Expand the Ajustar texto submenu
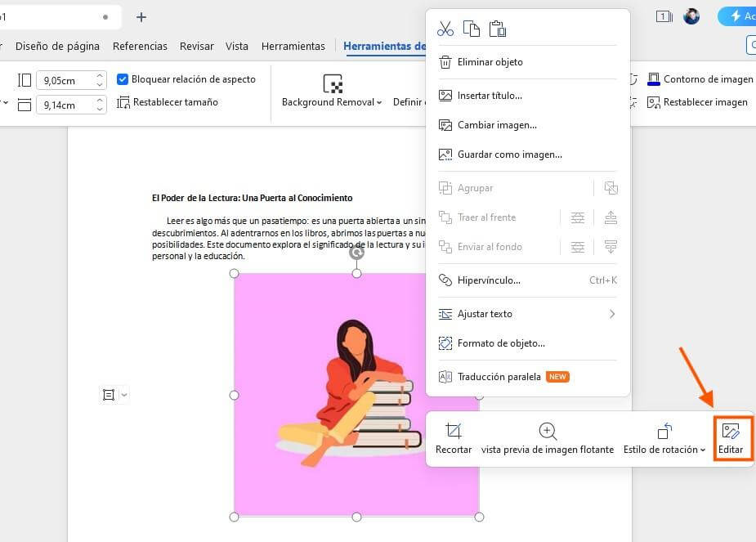Viewport: 756px width, 542px height. click(x=612, y=313)
